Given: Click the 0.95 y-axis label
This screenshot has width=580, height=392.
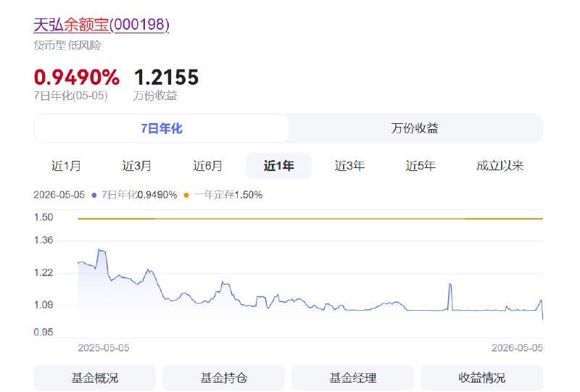Looking at the screenshot, I should point(43,333).
